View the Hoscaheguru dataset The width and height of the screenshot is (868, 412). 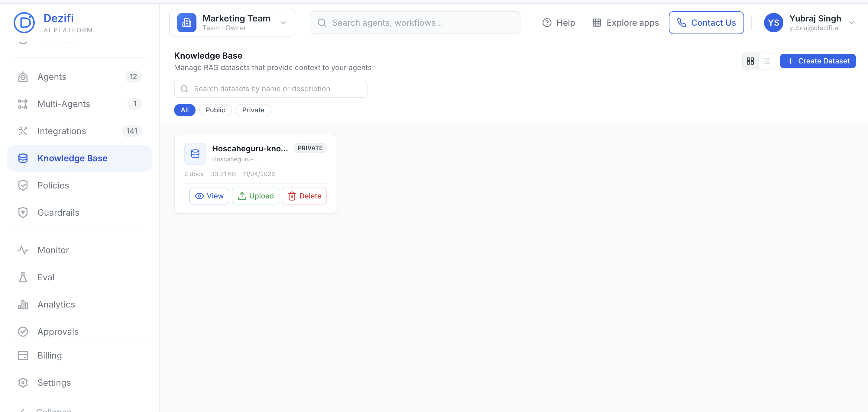tap(209, 196)
